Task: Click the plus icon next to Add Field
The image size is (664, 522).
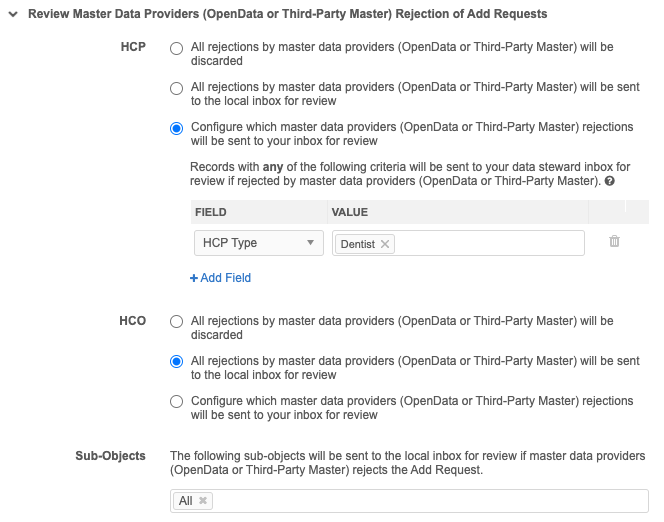Action: point(194,278)
